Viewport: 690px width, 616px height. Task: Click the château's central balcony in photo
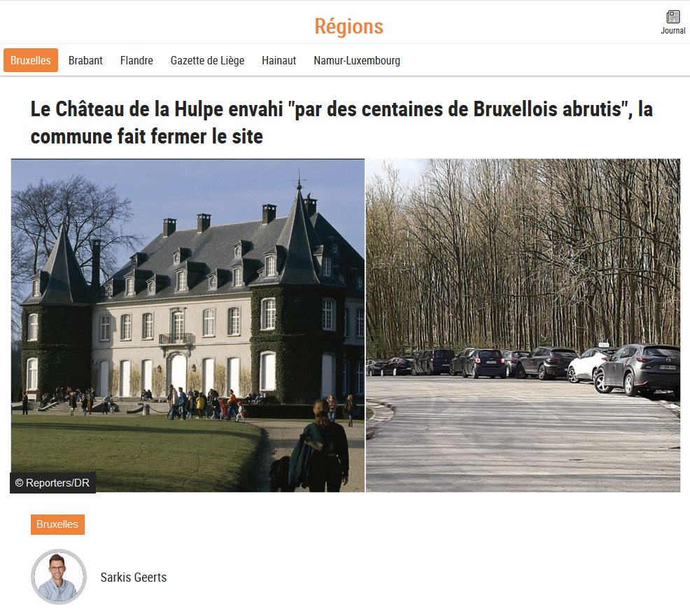pyautogui.click(x=177, y=339)
